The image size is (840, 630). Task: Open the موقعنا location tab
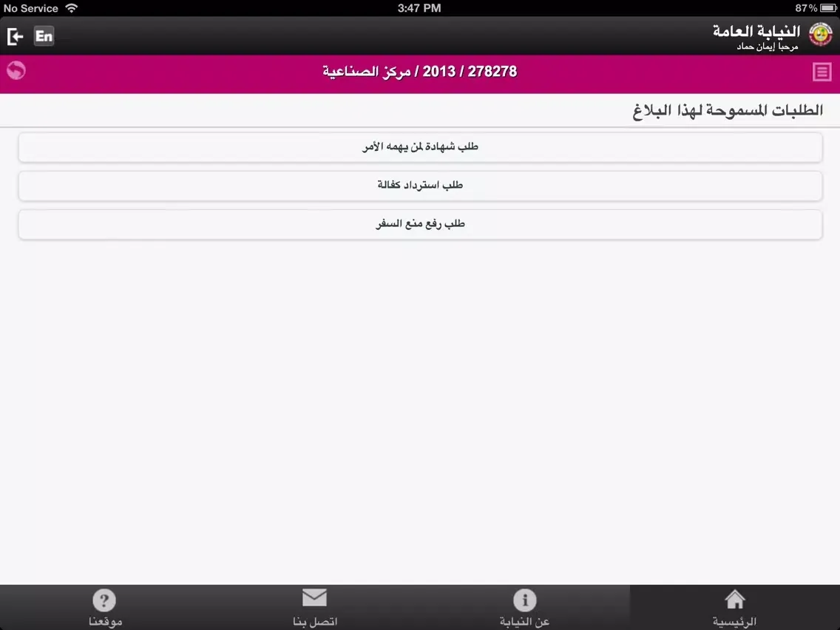click(x=105, y=608)
